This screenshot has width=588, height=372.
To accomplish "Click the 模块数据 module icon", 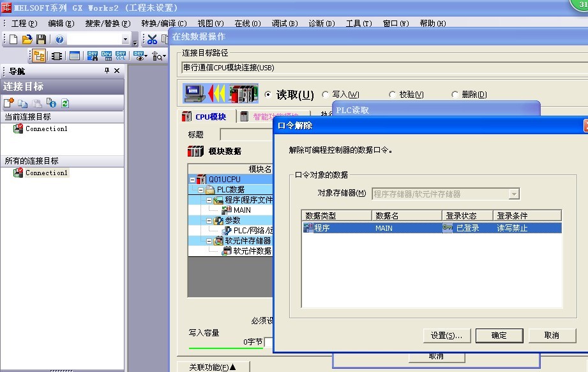I will pyautogui.click(x=195, y=151).
